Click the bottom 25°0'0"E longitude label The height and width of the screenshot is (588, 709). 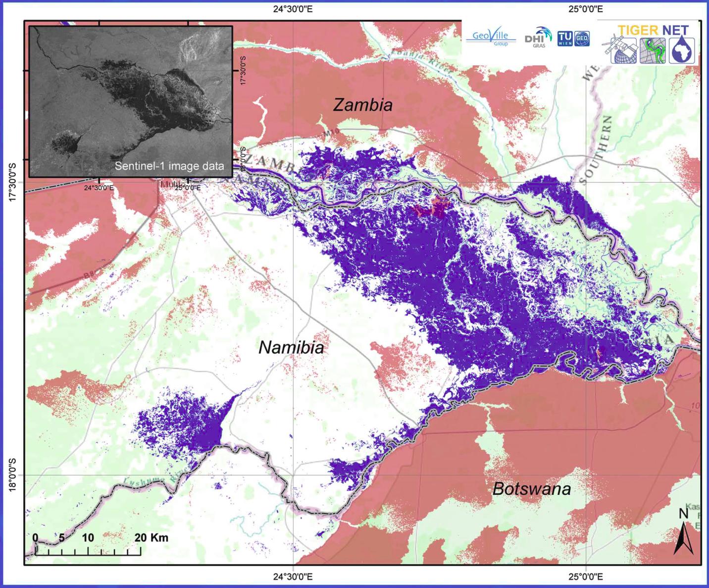pyautogui.click(x=585, y=577)
